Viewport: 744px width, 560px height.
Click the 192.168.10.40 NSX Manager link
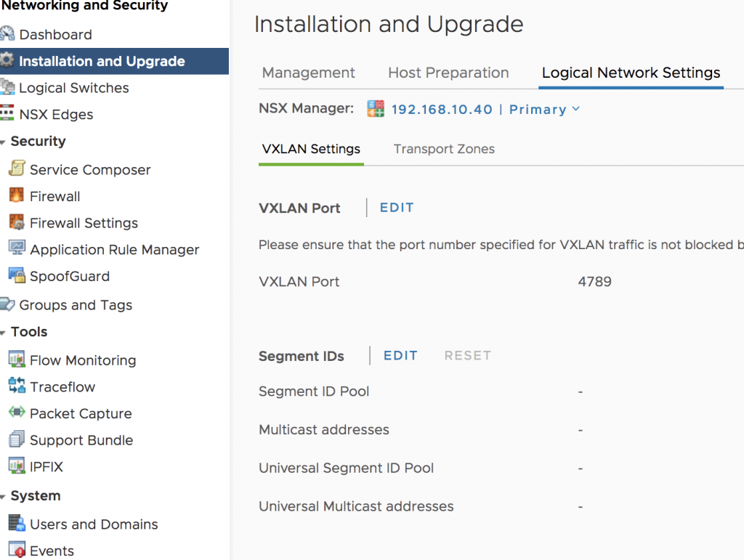(x=442, y=110)
